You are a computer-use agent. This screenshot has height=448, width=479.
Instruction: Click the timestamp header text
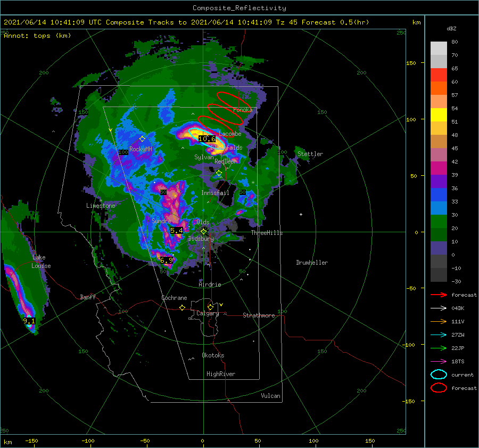[186, 22]
